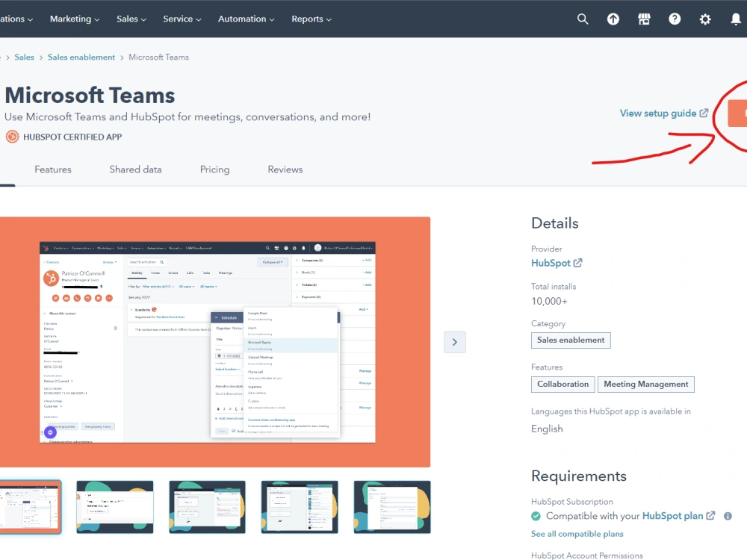Go to Sales enablement breadcrumb link

tap(81, 57)
